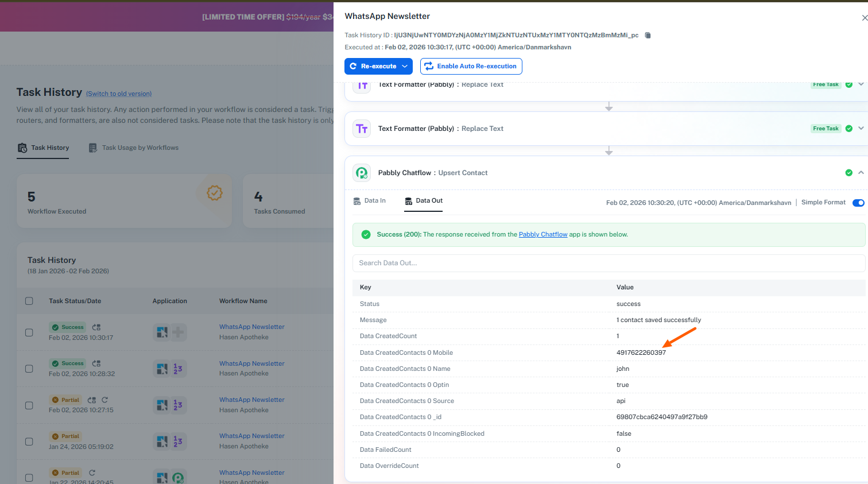Image resolution: width=868 pixels, height=484 pixels.
Task: Check the select-all checkbox in Task History header
Action: pyautogui.click(x=29, y=301)
